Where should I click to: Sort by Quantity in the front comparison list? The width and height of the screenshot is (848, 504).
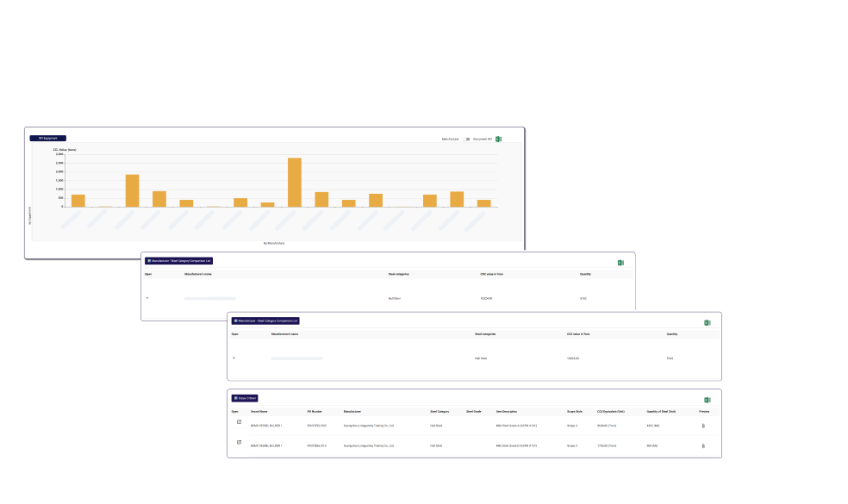671,334
